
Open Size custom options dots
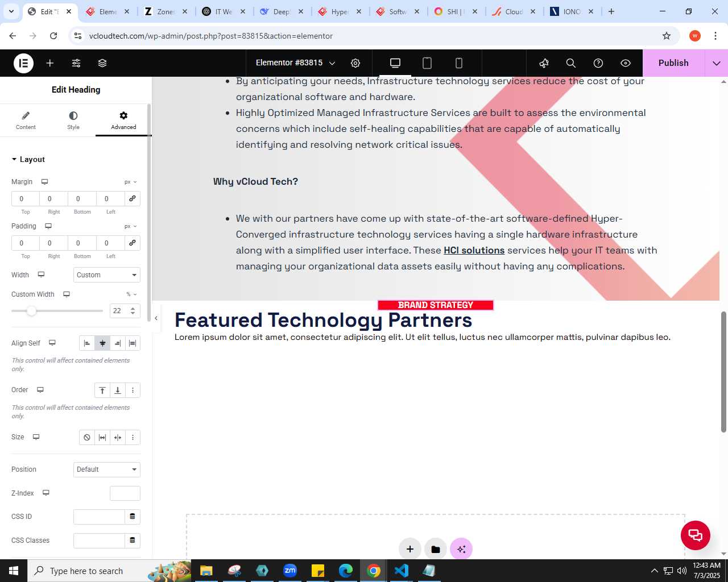pyautogui.click(x=133, y=438)
